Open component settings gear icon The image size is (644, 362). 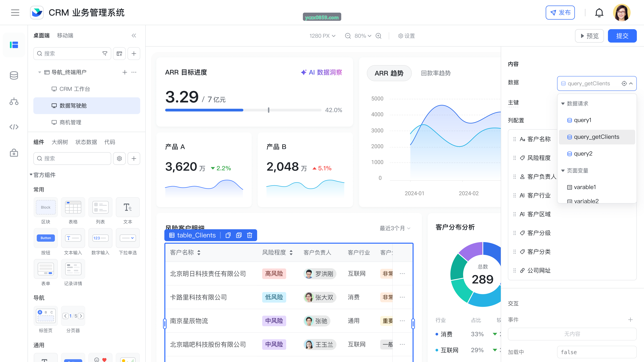click(119, 158)
